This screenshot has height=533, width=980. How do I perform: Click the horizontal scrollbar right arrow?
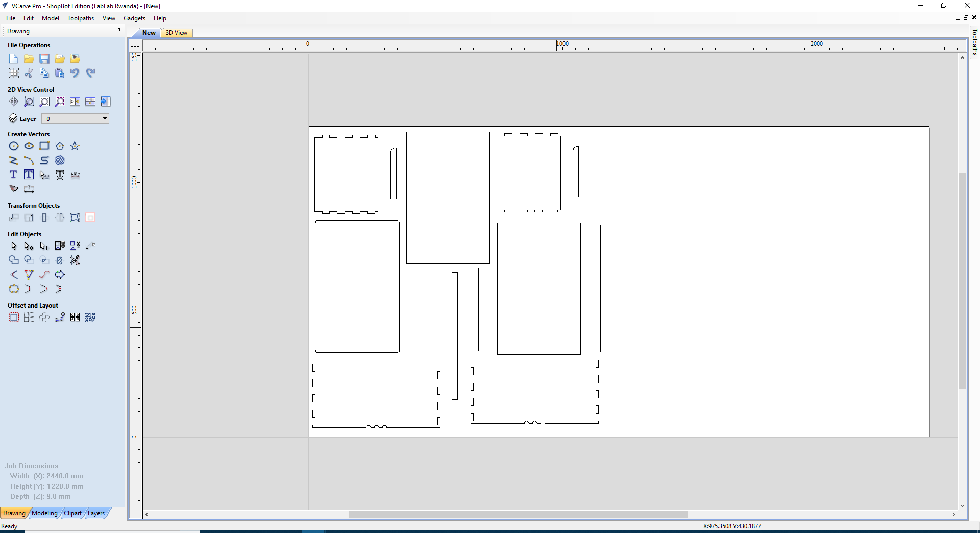(x=953, y=514)
